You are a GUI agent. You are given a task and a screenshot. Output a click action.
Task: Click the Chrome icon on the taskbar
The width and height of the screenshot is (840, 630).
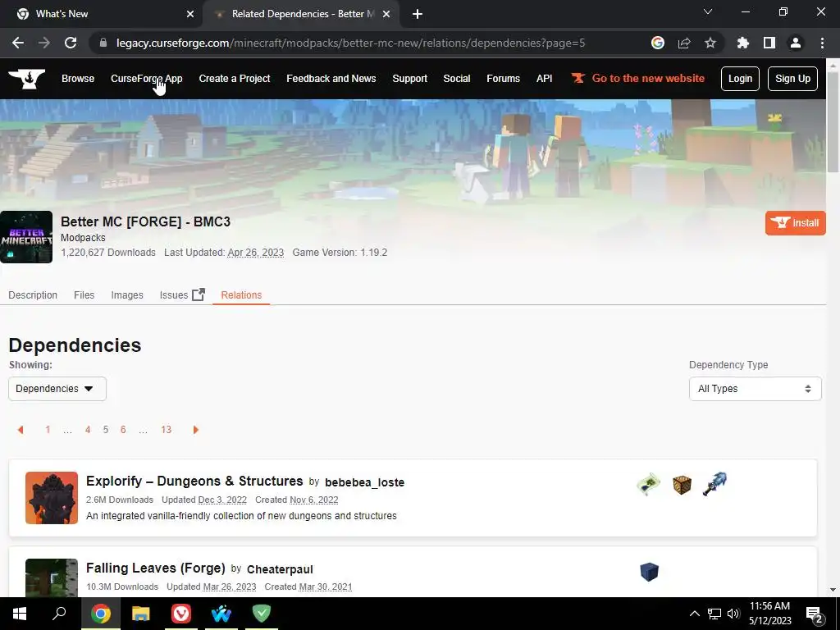point(100,614)
